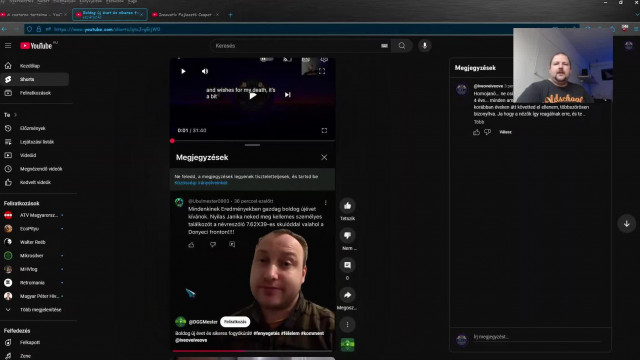The width and height of the screenshot is (640, 360).
Task: Open comments icon beside the short
Action: [347, 265]
